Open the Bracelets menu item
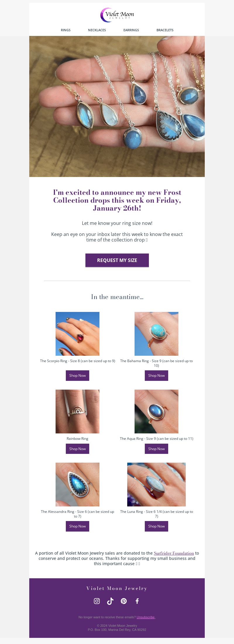The image size is (234, 644). (x=165, y=30)
